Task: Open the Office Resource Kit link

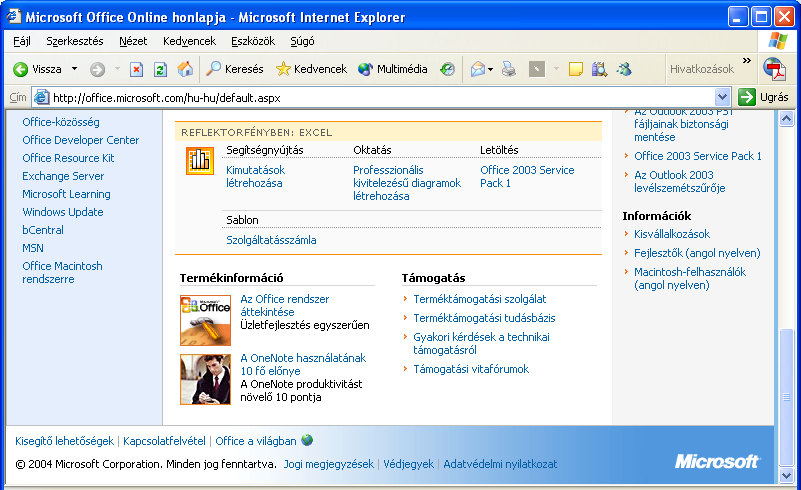Action: click(68, 158)
